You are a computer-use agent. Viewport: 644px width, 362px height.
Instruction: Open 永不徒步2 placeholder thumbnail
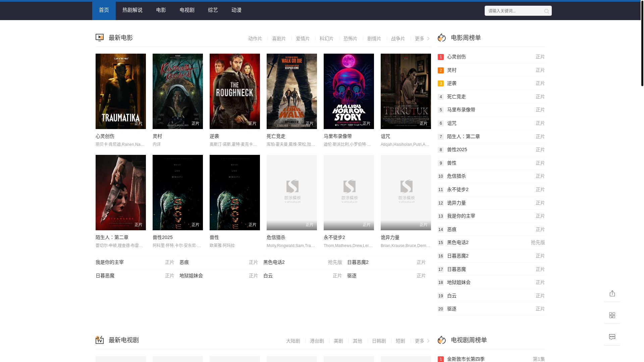tap(349, 192)
